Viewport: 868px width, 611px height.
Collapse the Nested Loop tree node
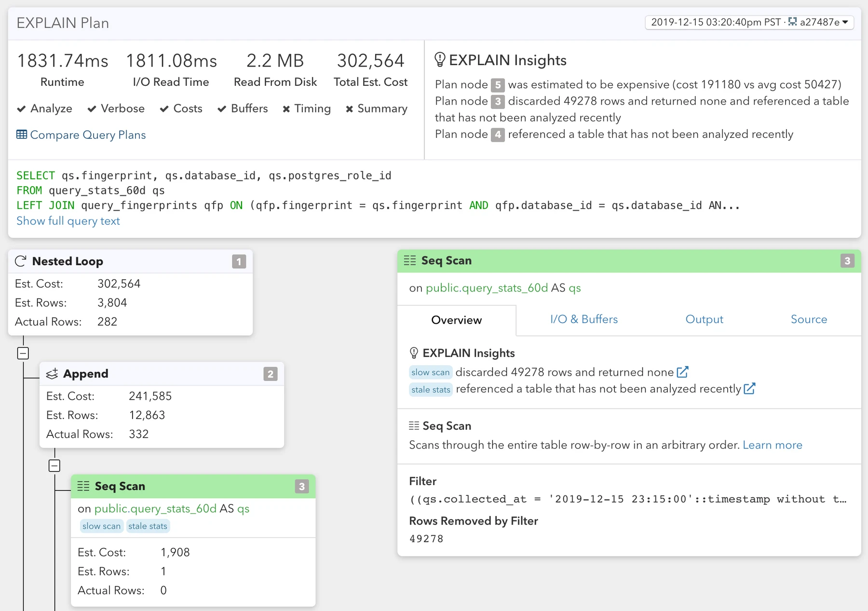[x=23, y=353]
